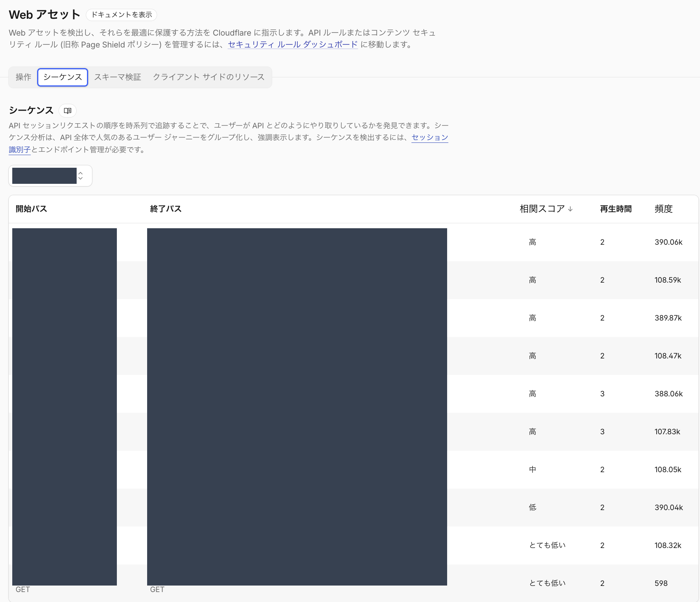
Task: Select the row with frequency 390.06k
Action: coord(353,242)
